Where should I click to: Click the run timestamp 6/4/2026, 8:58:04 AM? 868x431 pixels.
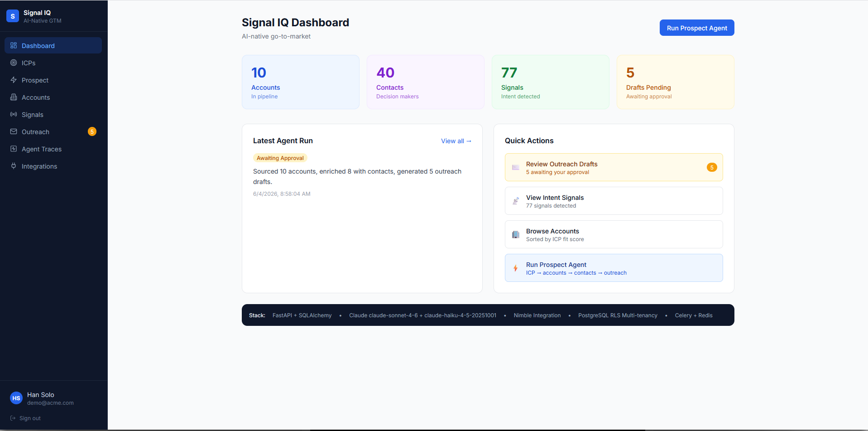point(282,194)
